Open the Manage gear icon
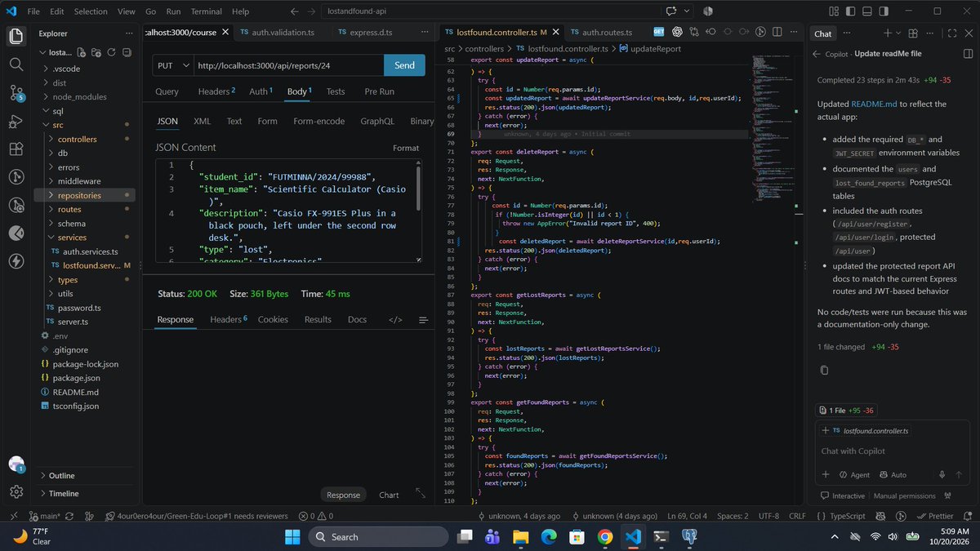The width and height of the screenshot is (980, 551). click(16, 491)
